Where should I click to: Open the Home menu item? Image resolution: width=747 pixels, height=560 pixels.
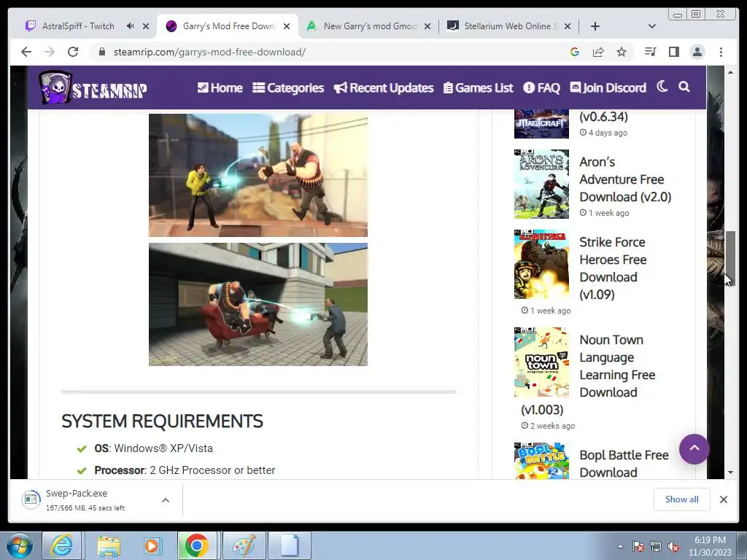pyautogui.click(x=220, y=87)
